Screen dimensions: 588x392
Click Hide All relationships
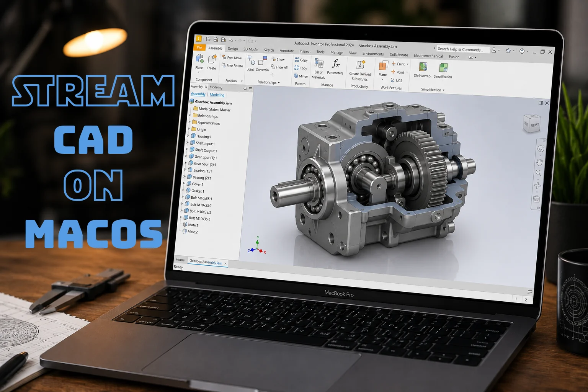click(279, 67)
